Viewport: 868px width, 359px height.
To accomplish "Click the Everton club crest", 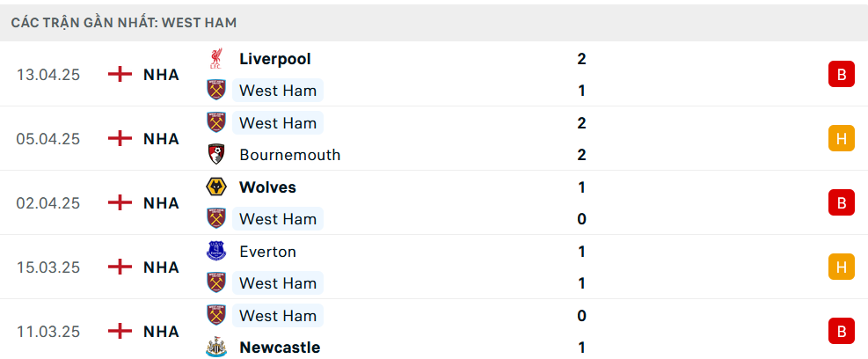I will pyautogui.click(x=215, y=252).
